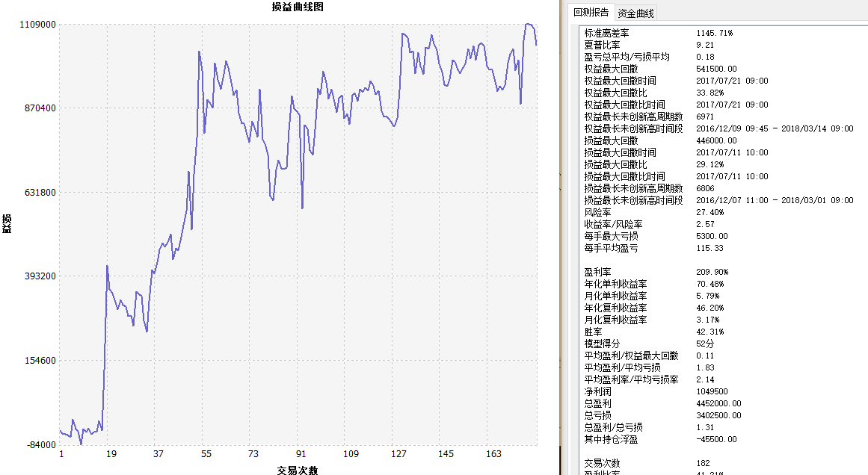Click the 总盈利 value 4452000.00
868x475 pixels.
click(718, 403)
